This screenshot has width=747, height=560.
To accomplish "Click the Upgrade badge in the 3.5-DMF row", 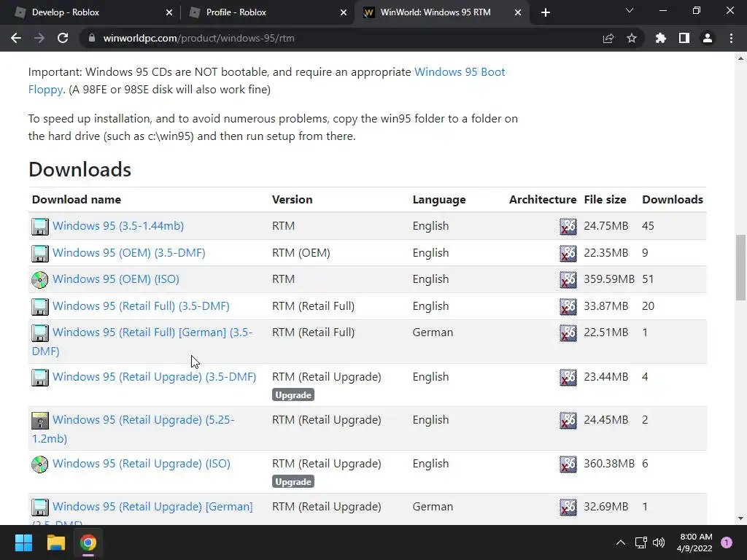I will click(293, 395).
